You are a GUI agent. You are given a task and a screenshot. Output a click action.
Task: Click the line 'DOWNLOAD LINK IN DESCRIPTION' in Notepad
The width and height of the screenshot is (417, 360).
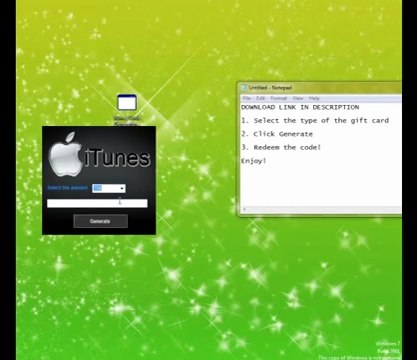coord(300,107)
